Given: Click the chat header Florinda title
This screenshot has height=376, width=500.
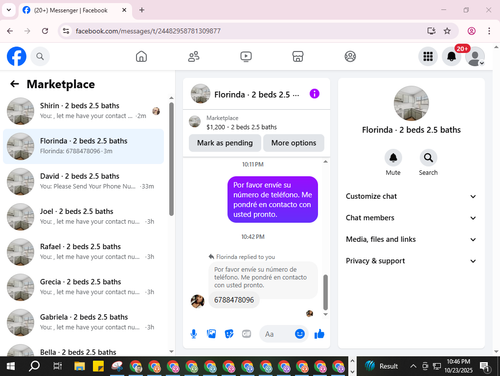Looking at the screenshot, I should click(x=256, y=95).
